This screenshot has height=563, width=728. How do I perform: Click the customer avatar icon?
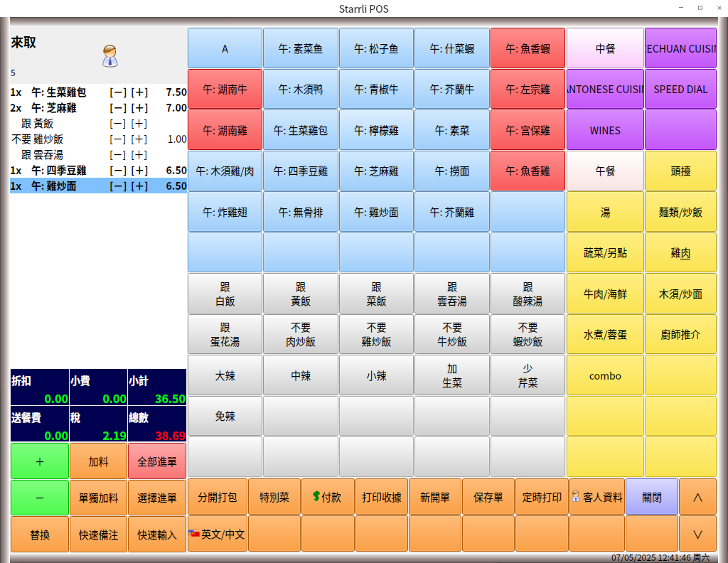pyautogui.click(x=109, y=55)
